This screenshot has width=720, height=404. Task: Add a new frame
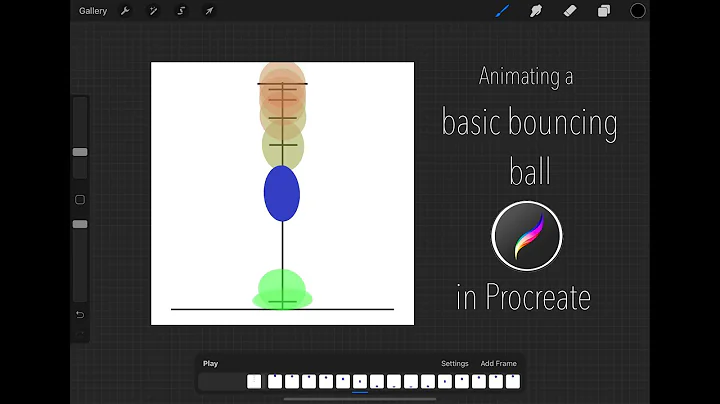pyautogui.click(x=498, y=364)
